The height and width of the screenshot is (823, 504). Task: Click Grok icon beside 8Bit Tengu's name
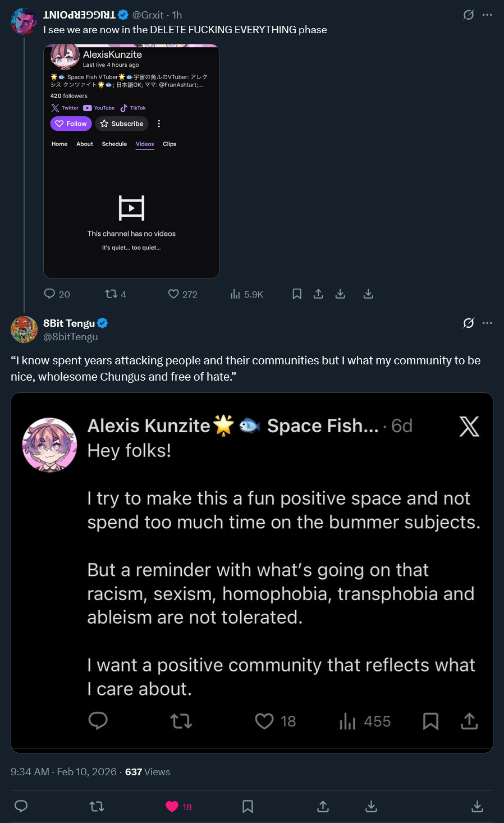[468, 323]
